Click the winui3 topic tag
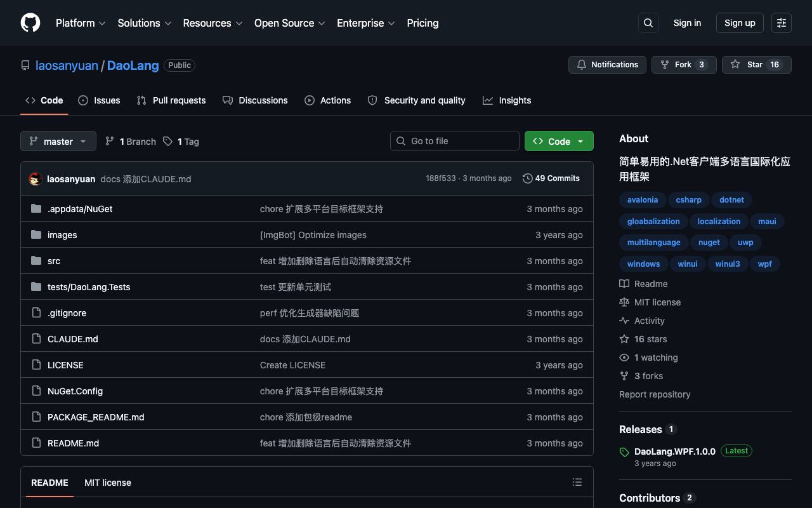812x508 pixels. click(728, 264)
